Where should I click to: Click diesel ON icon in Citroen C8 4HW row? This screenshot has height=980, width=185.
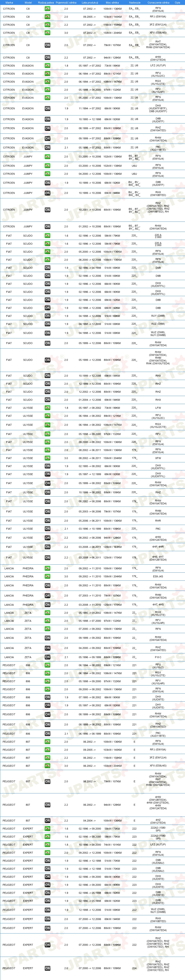pyautogui.click(x=47, y=58)
